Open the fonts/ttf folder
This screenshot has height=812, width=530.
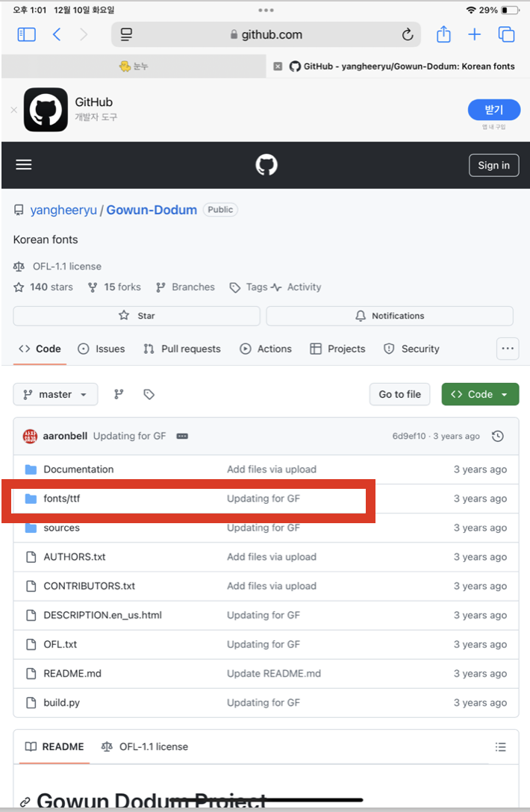(x=62, y=499)
